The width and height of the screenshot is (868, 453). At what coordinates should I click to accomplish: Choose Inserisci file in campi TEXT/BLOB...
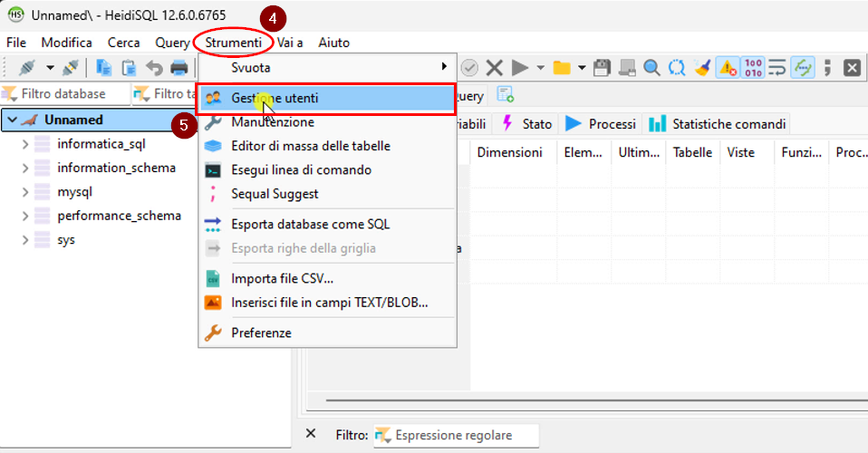click(327, 303)
